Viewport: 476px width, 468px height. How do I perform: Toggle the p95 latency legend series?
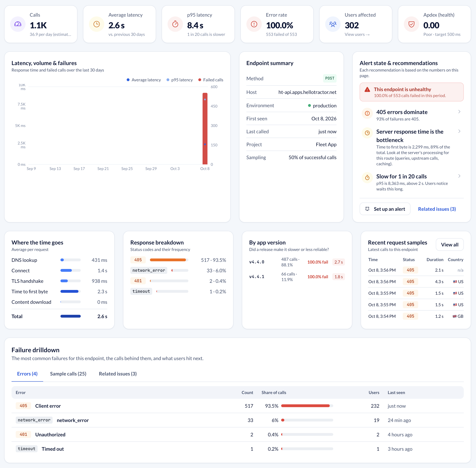(179, 80)
